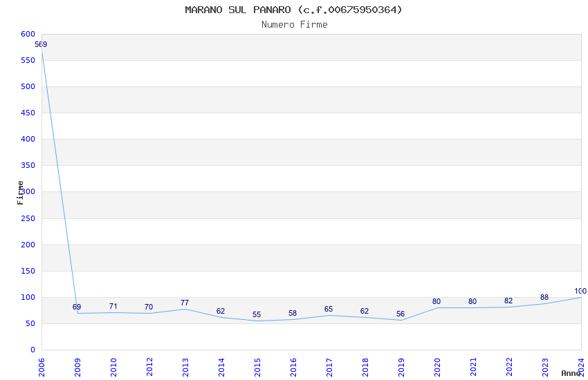Click the Anno x-axis label

pyautogui.click(x=571, y=373)
